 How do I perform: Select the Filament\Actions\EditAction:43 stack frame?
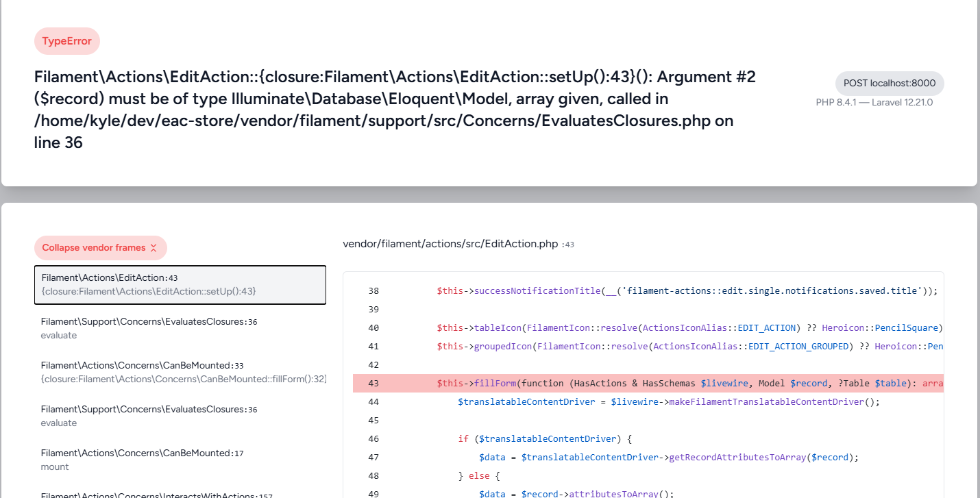tap(180, 284)
